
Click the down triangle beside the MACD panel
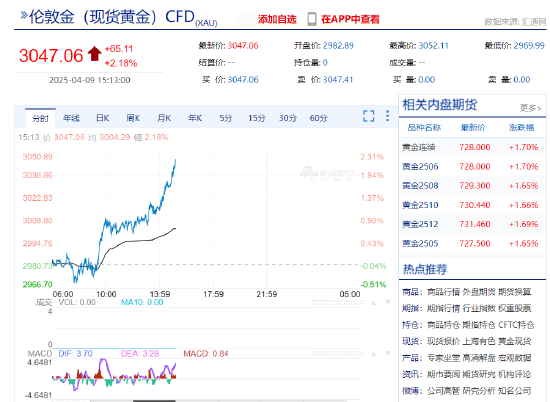(x=388, y=354)
